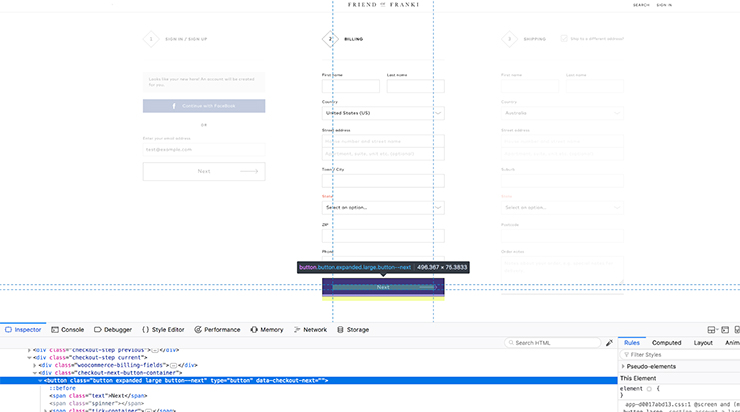Click in the Search HTML field

553,343
